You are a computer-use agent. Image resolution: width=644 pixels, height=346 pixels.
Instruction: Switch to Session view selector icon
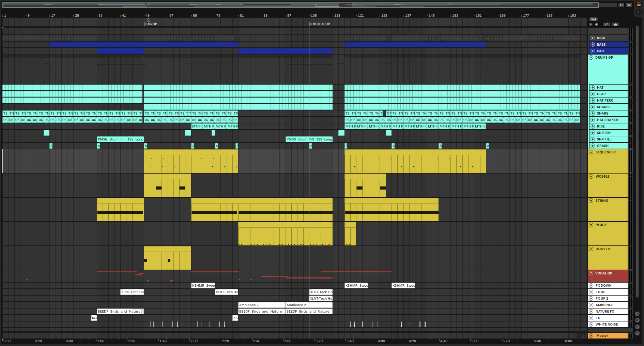(639, 12)
